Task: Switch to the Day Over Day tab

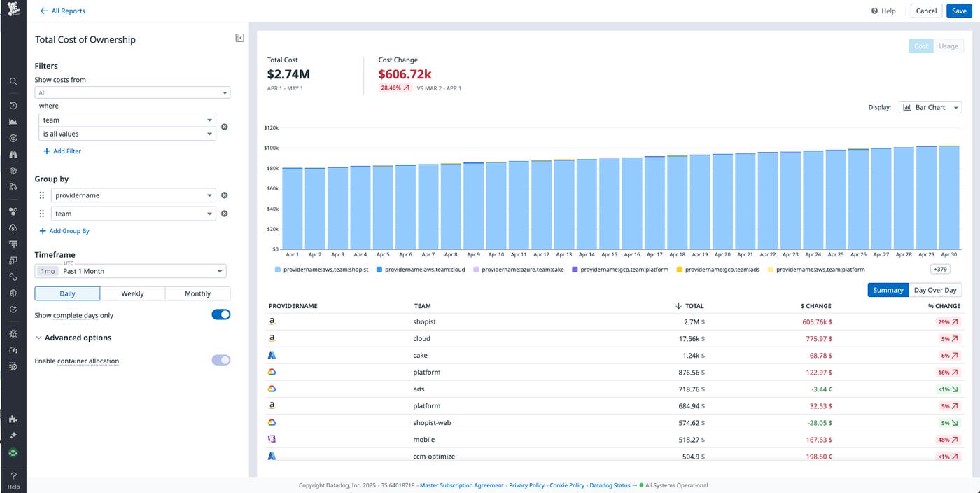Action: pos(934,290)
